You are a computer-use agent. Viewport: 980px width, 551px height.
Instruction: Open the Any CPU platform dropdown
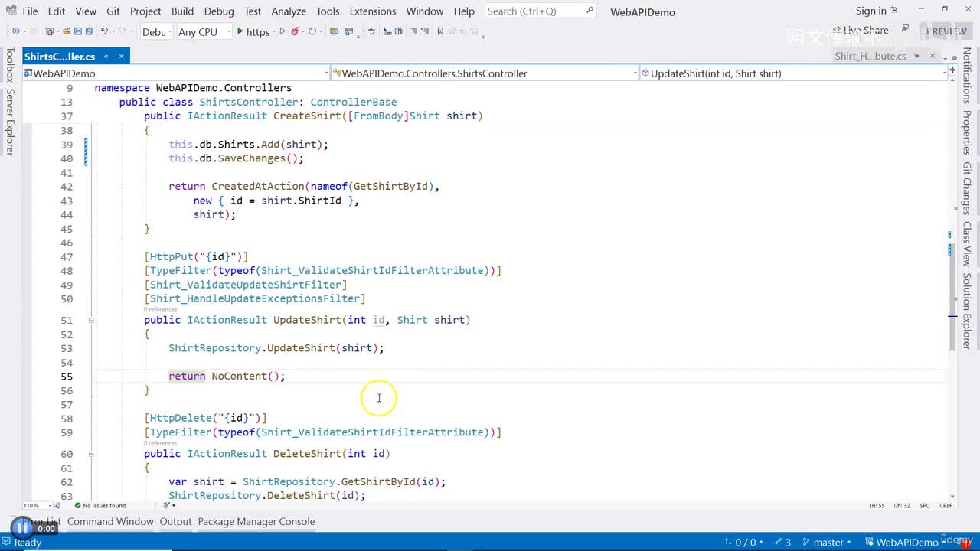coord(203,31)
